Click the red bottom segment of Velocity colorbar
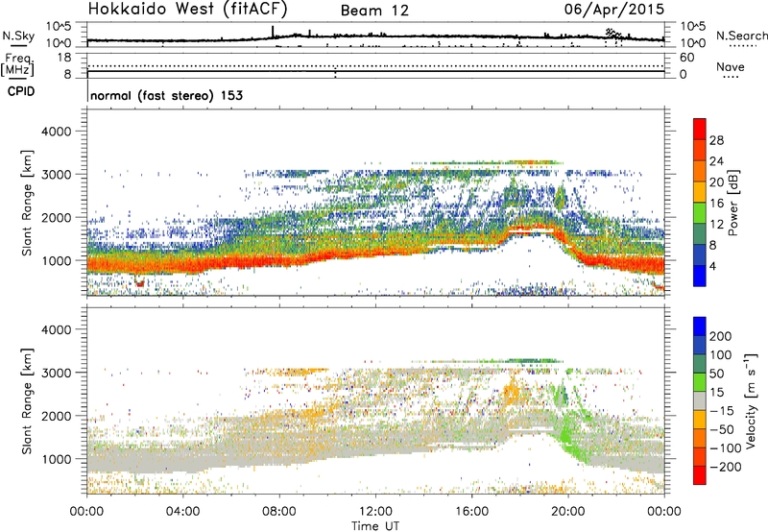The height and width of the screenshot is (532, 768). click(x=700, y=475)
